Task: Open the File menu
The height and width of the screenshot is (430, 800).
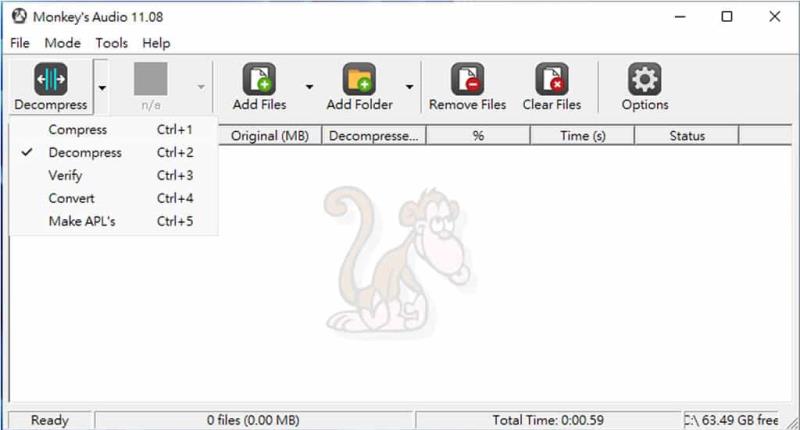Action: 20,43
